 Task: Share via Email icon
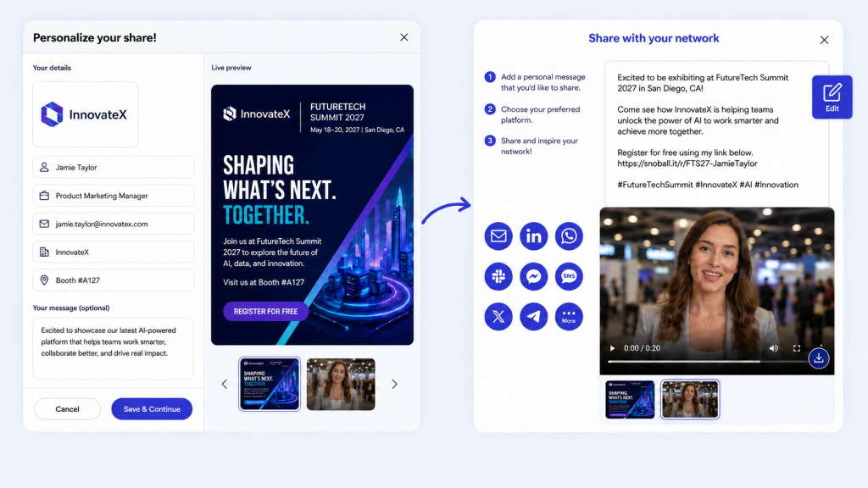(x=498, y=236)
